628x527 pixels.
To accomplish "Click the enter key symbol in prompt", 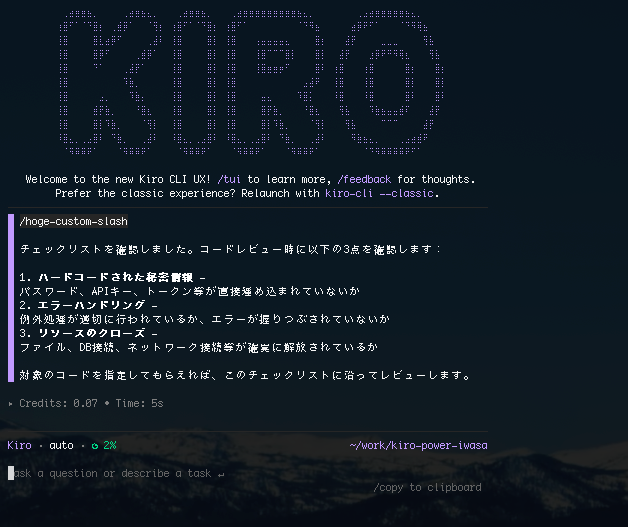I will click(x=221, y=474).
